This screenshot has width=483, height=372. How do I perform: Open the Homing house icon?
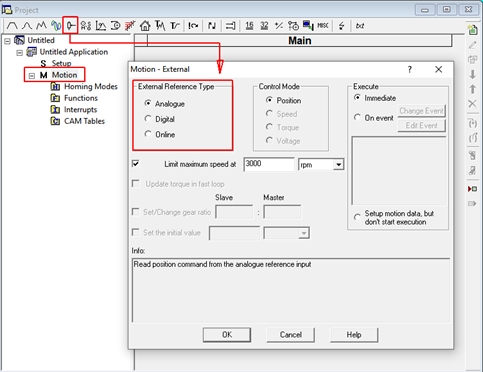pyautogui.click(x=145, y=26)
